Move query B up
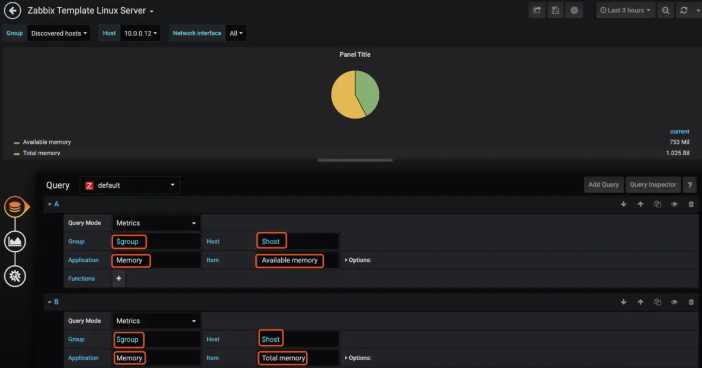 [641, 302]
